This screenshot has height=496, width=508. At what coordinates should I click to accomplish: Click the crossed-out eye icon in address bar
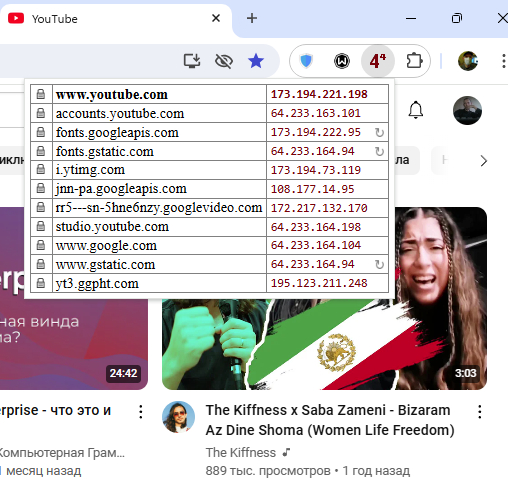(x=224, y=61)
